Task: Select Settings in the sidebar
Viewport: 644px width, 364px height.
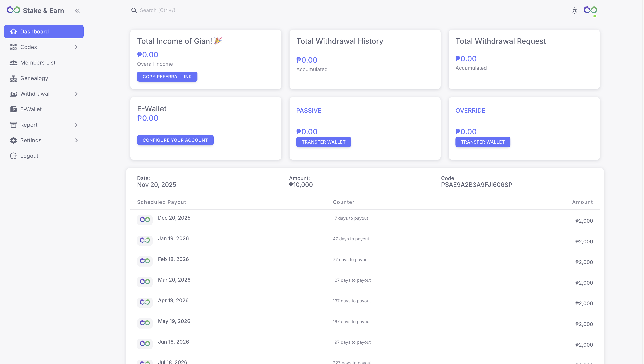Action: (31, 140)
